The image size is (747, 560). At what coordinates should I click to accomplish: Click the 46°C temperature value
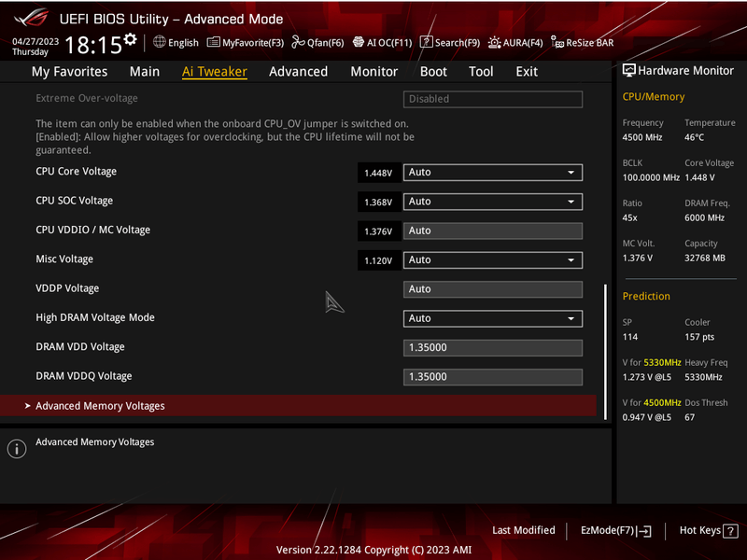[694, 137]
